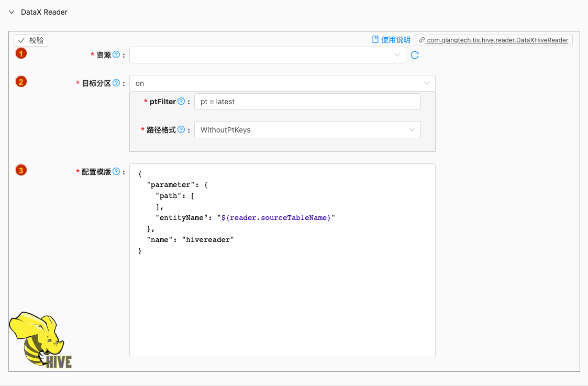Click the 校验 validate button
This screenshot has width=588, height=386.
[x=31, y=40]
